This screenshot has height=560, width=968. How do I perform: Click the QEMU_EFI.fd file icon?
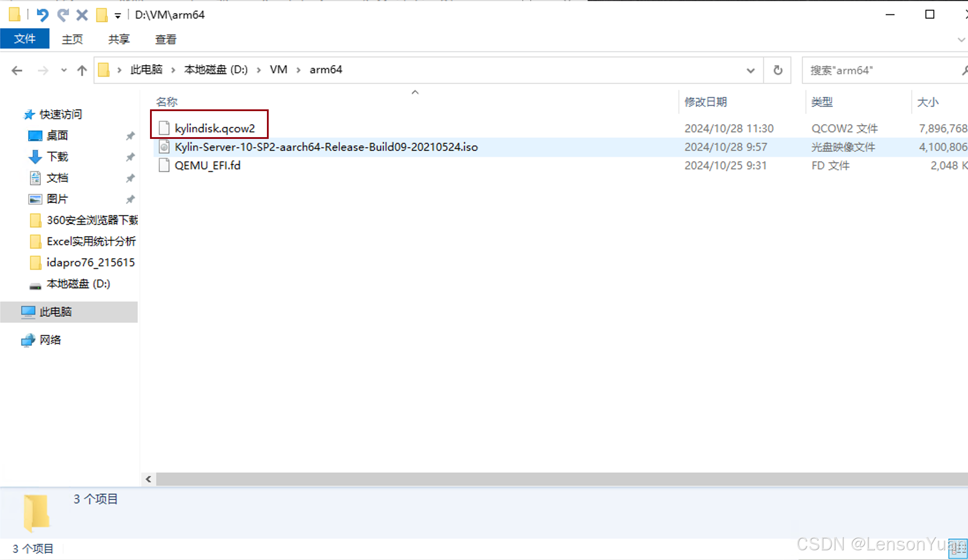[x=164, y=165]
